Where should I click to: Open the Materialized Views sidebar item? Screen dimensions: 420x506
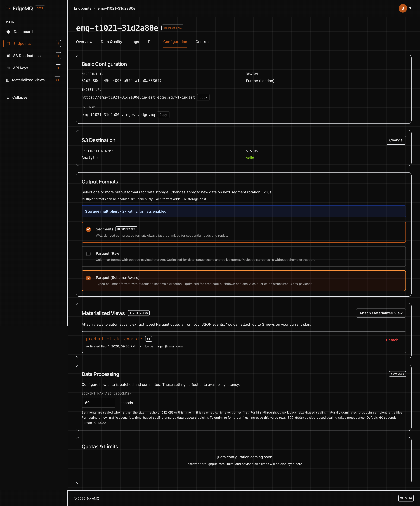(x=28, y=80)
